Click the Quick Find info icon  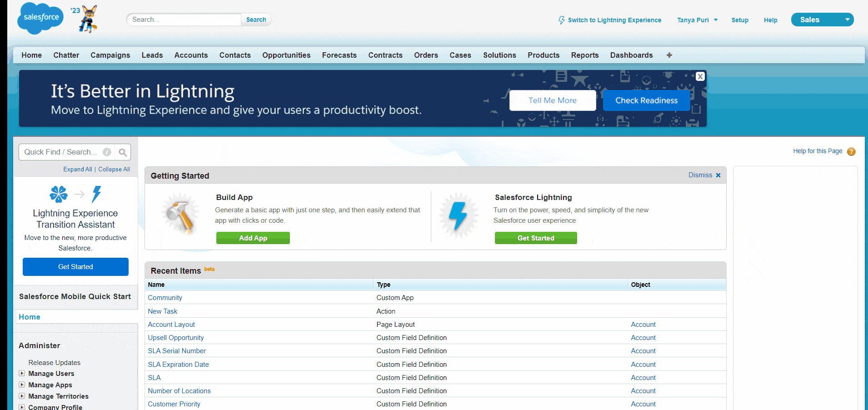coord(107,152)
